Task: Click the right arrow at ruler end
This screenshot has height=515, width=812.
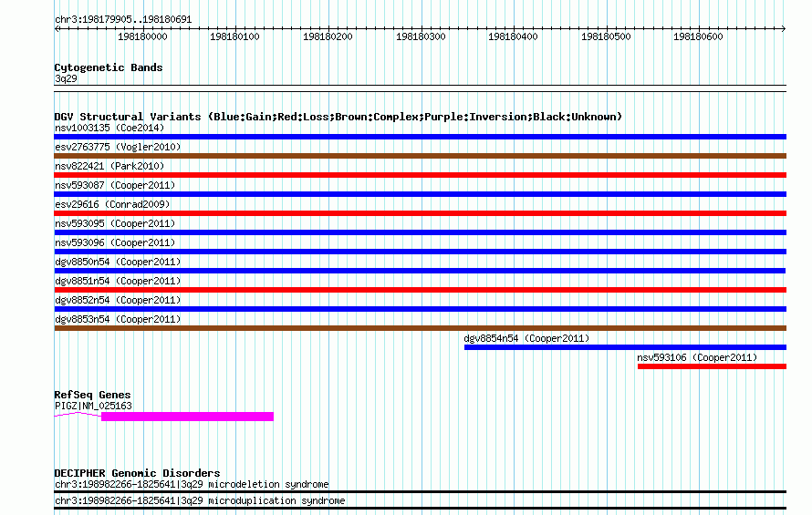Action: 784,29
